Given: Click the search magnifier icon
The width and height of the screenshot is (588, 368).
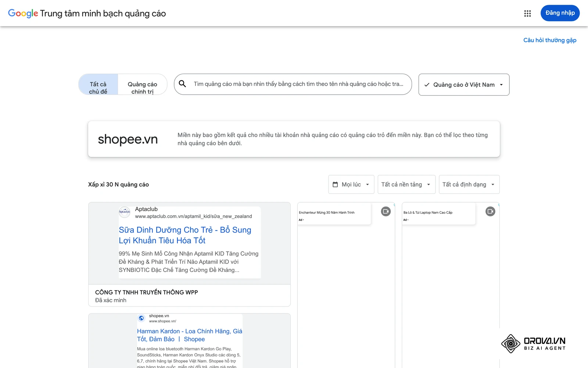Looking at the screenshot, I should coord(182,84).
